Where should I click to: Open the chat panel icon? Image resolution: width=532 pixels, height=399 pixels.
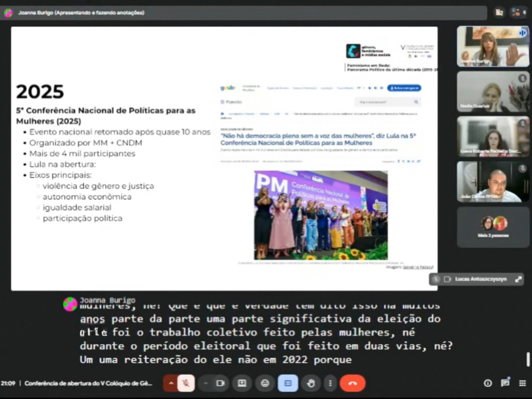click(505, 383)
